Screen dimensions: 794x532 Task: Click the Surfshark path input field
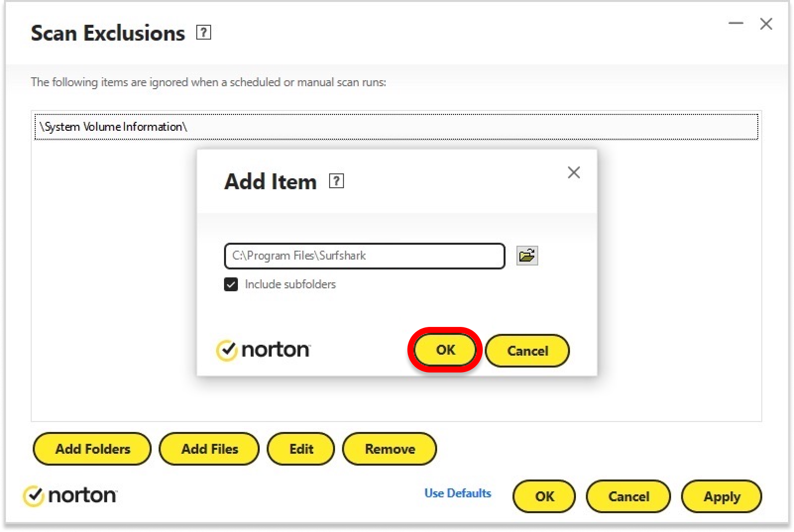(364, 256)
